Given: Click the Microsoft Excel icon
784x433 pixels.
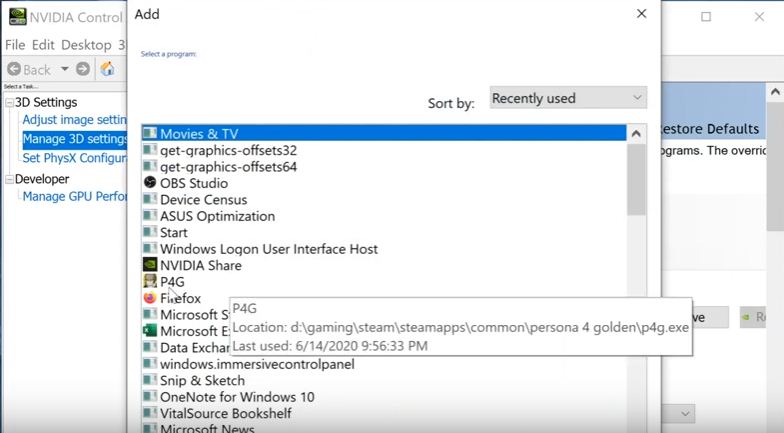Looking at the screenshot, I should (150, 330).
